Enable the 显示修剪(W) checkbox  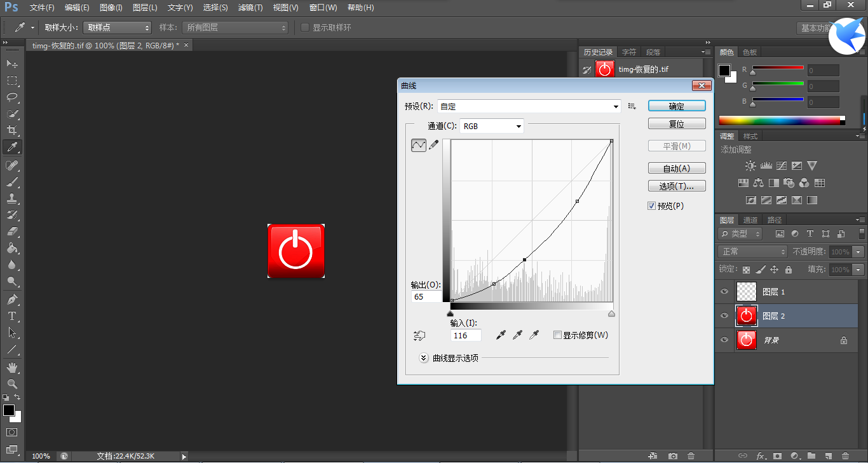(x=557, y=335)
